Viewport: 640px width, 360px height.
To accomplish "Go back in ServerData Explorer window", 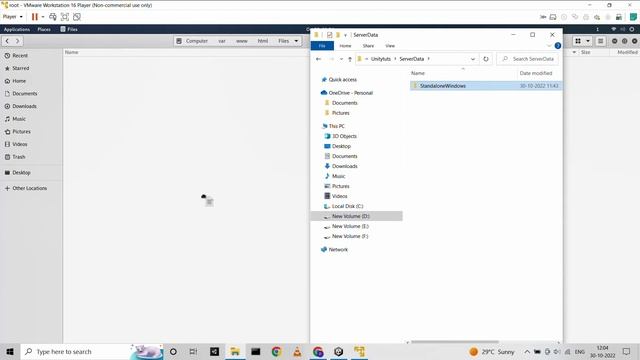I will point(318,59).
